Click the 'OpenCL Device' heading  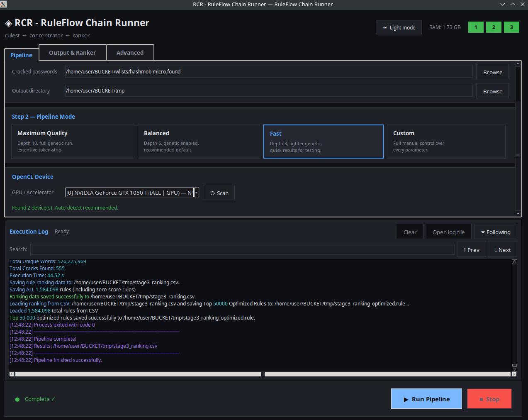[33, 177]
